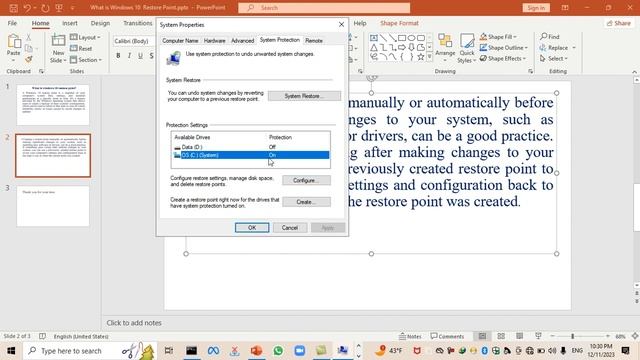Switch to Advanced tab in System Properties
The width and height of the screenshot is (640, 360).
point(242,40)
